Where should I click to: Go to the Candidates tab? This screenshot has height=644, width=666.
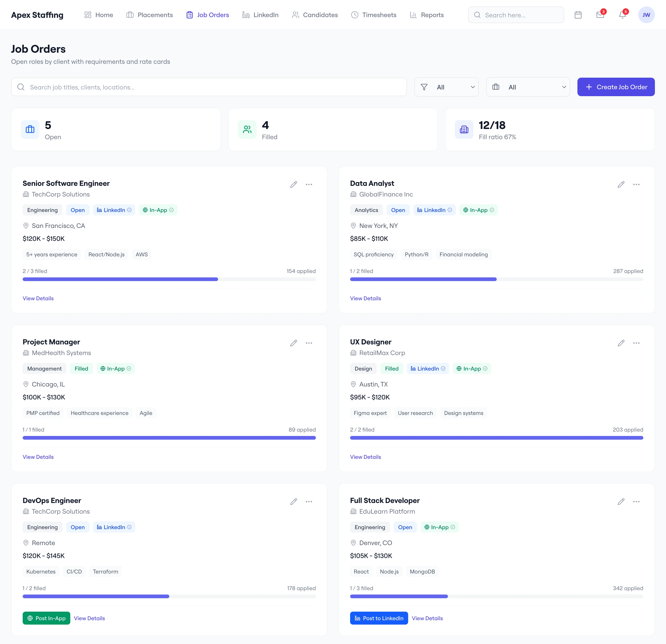click(x=315, y=15)
